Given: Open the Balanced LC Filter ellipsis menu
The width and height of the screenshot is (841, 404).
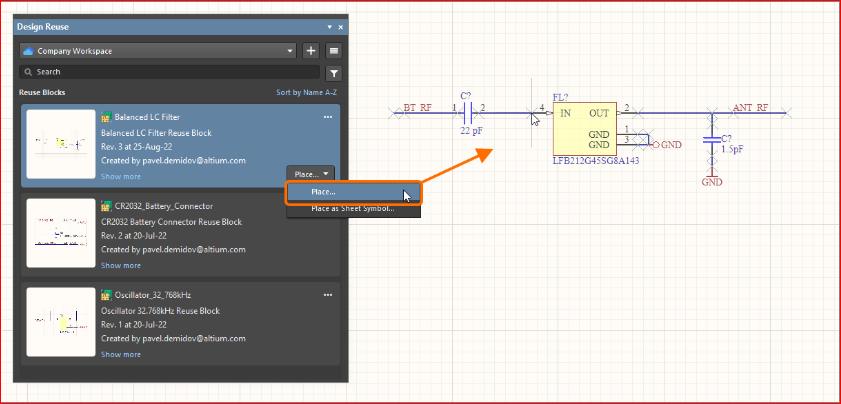Looking at the screenshot, I should [x=328, y=117].
